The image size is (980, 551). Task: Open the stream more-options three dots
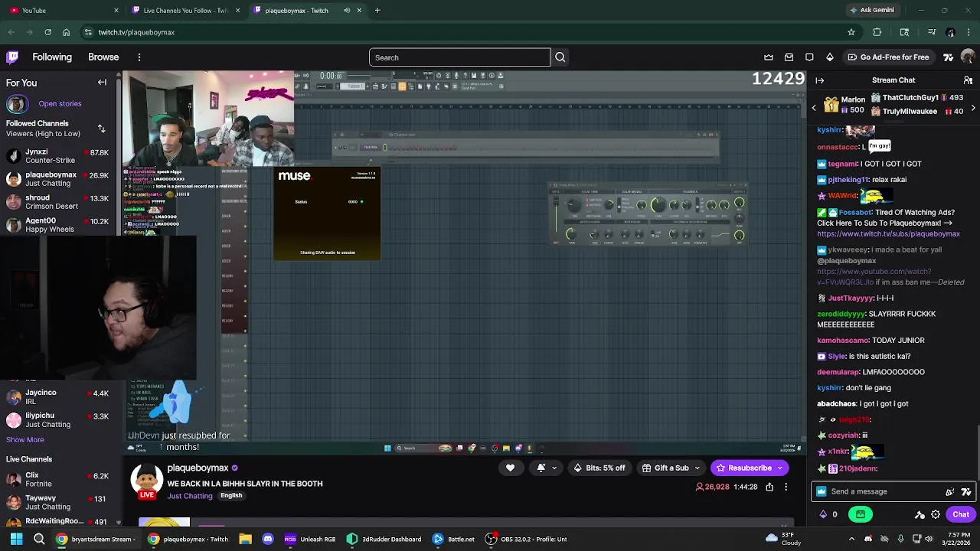pos(786,487)
